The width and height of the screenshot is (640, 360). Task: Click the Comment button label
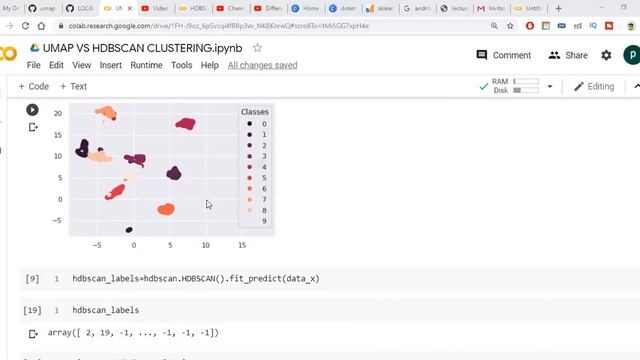(512, 55)
